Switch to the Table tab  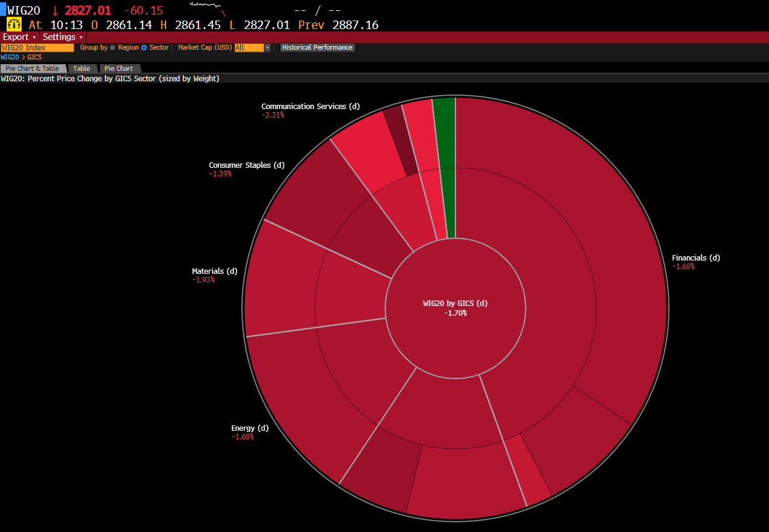[x=82, y=68]
